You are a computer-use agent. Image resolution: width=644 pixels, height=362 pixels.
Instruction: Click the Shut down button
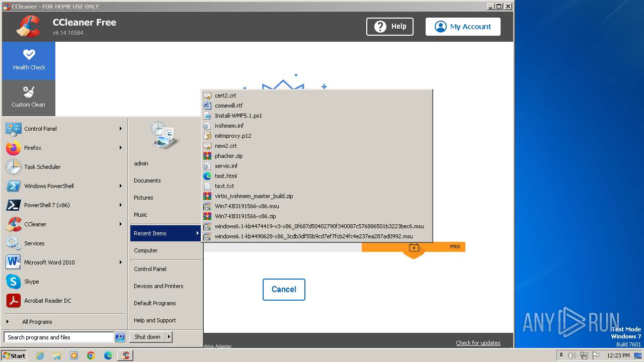pyautogui.click(x=147, y=337)
